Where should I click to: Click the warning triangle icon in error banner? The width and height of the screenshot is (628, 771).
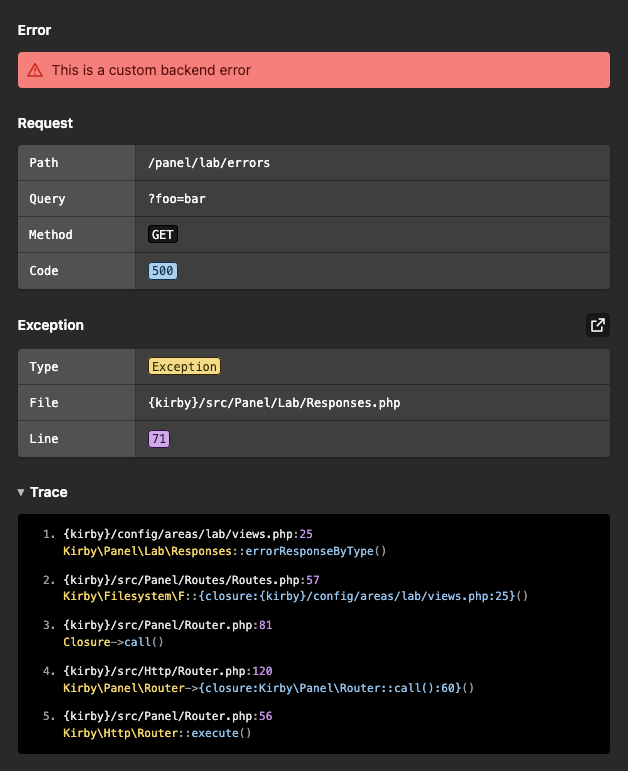35,70
